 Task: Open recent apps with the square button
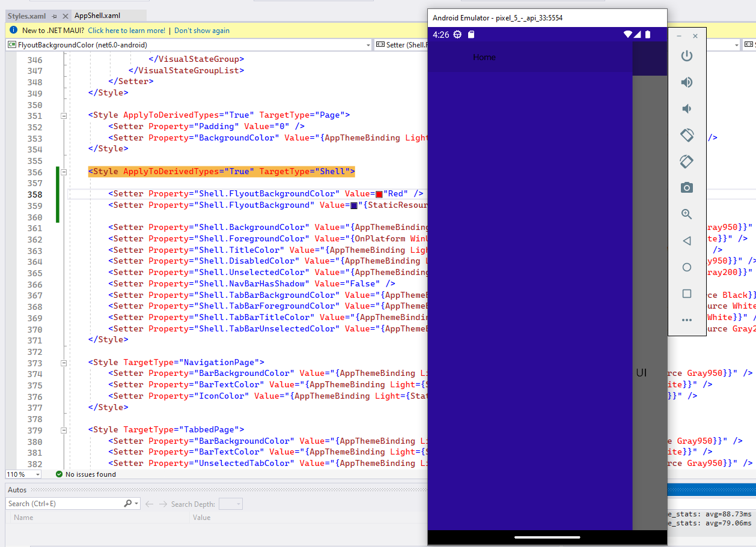pos(687,293)
